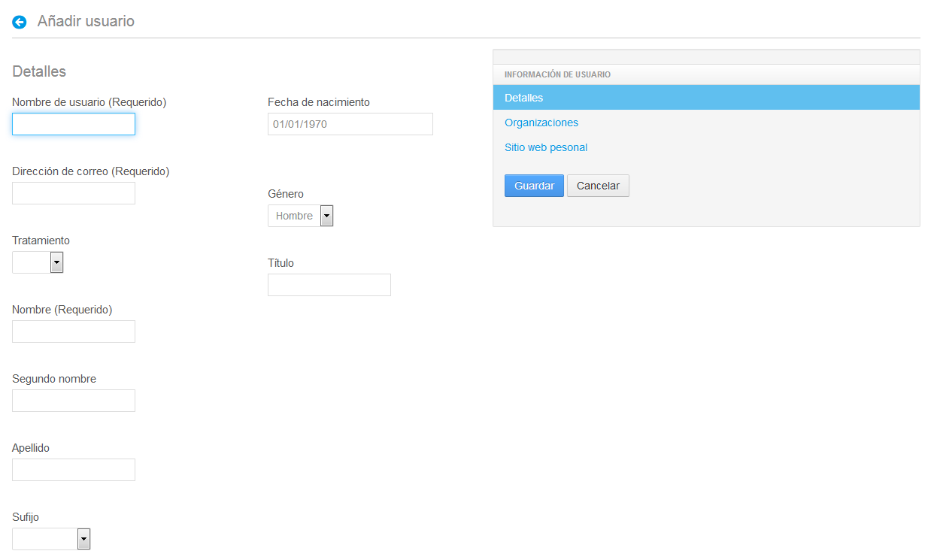Click the Fecha de nacimiento date field
The image size is (931, 560).
[x=350, y=124]
